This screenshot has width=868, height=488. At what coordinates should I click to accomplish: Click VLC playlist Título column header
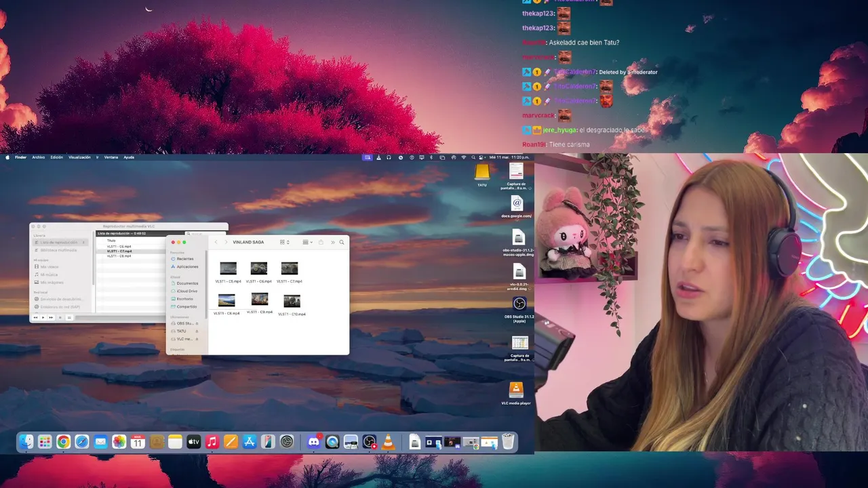[x=111, y=241]
